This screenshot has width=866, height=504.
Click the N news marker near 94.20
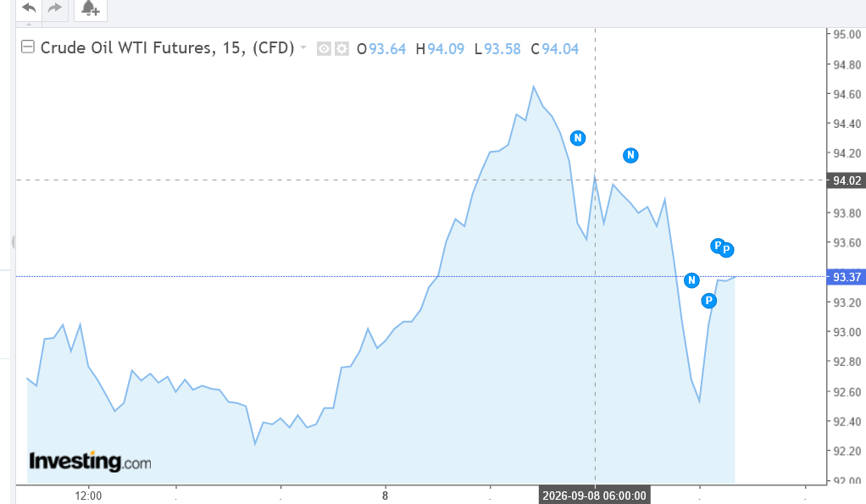[630, 156]
